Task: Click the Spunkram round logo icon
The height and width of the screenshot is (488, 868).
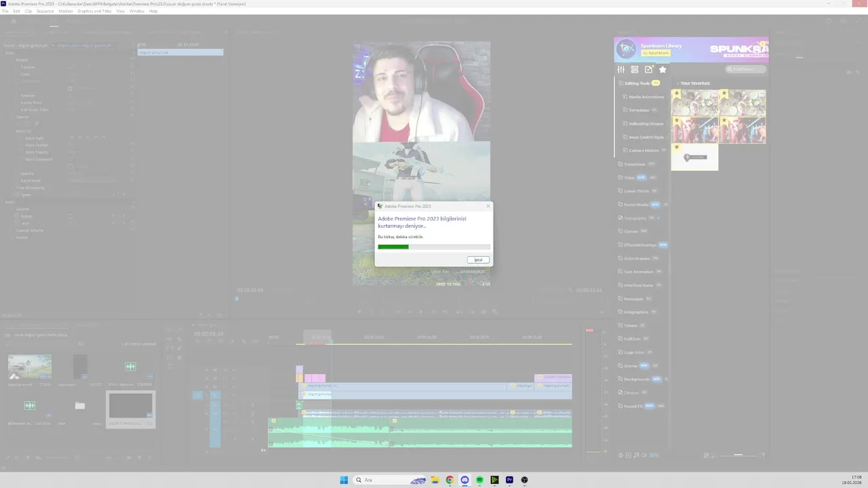Action: (626, 49)
